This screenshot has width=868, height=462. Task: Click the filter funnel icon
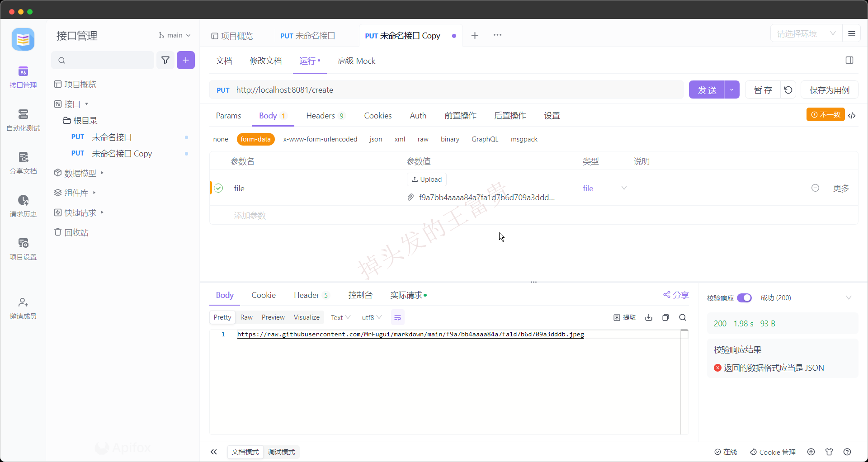165,60
